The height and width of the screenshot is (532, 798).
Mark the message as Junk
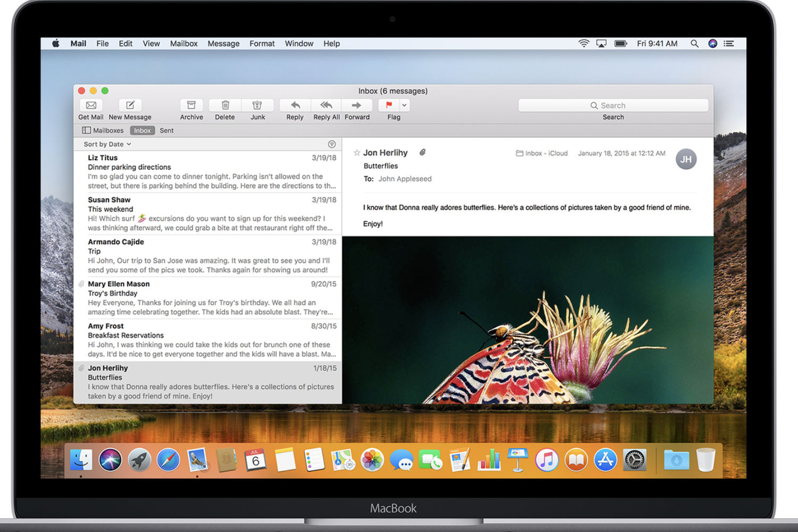click(257, 105)
